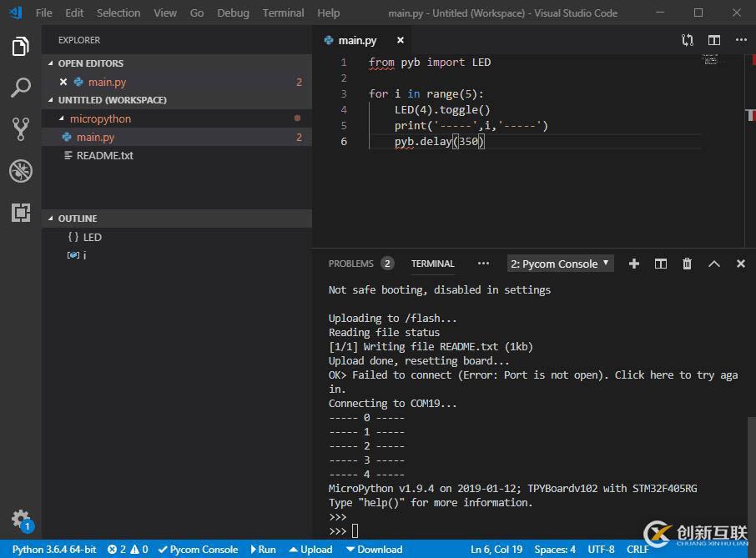Switch to the PROBLEMS tab

[x=352, y=264]
